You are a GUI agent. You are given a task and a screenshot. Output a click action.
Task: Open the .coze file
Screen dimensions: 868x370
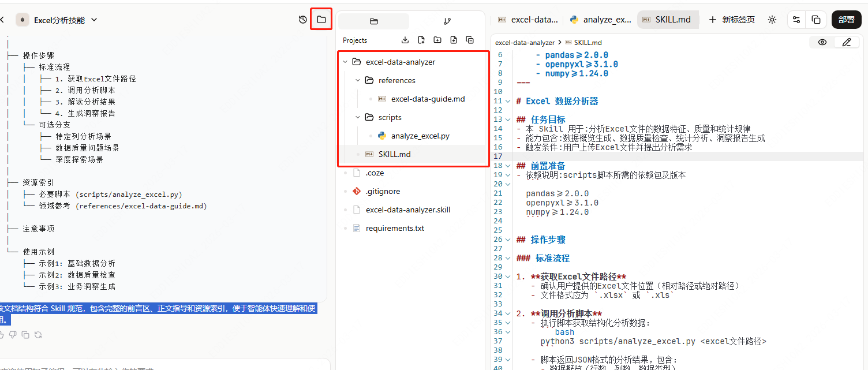[x=375, y=173]
